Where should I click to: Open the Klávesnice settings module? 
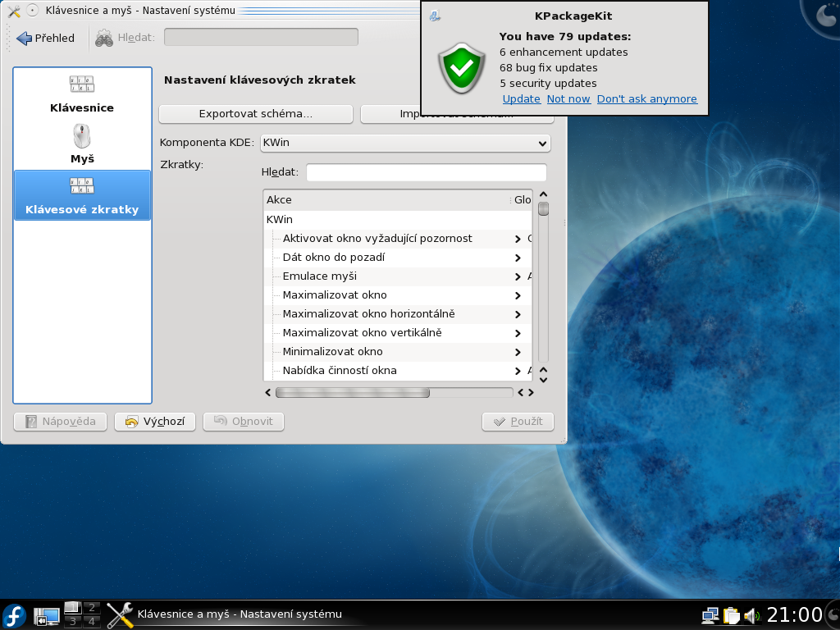tap(82, 94)
